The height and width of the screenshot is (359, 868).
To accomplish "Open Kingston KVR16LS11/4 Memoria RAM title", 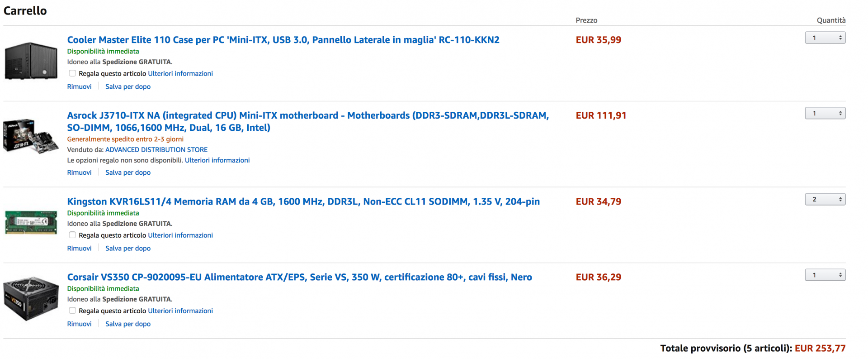I will click(x=303, y=201).
